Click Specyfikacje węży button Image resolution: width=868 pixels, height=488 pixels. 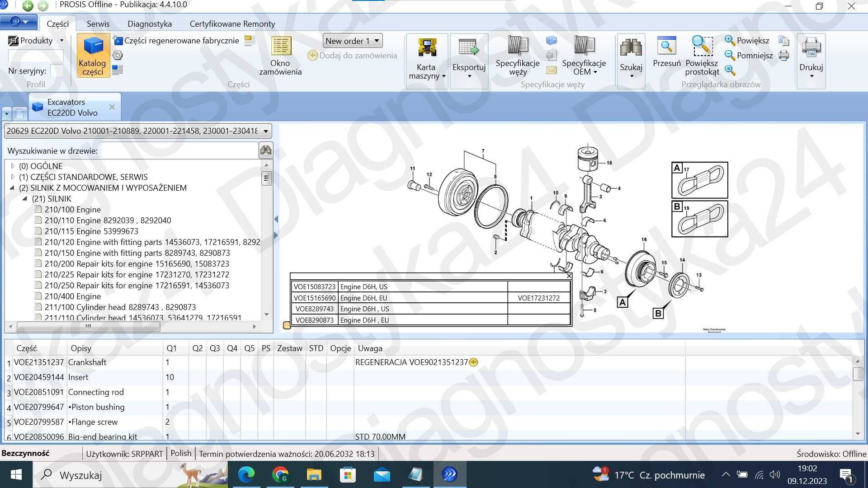tap(518, 56)
